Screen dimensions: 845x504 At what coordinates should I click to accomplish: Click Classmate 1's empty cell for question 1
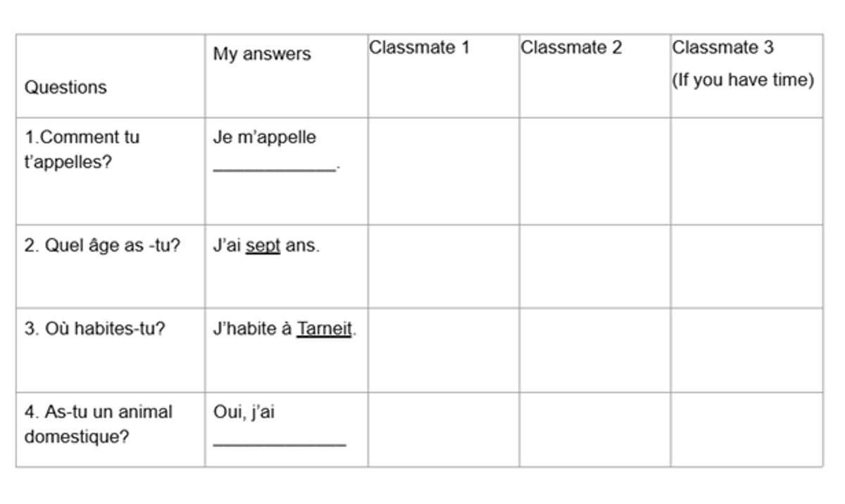[443, 171]
